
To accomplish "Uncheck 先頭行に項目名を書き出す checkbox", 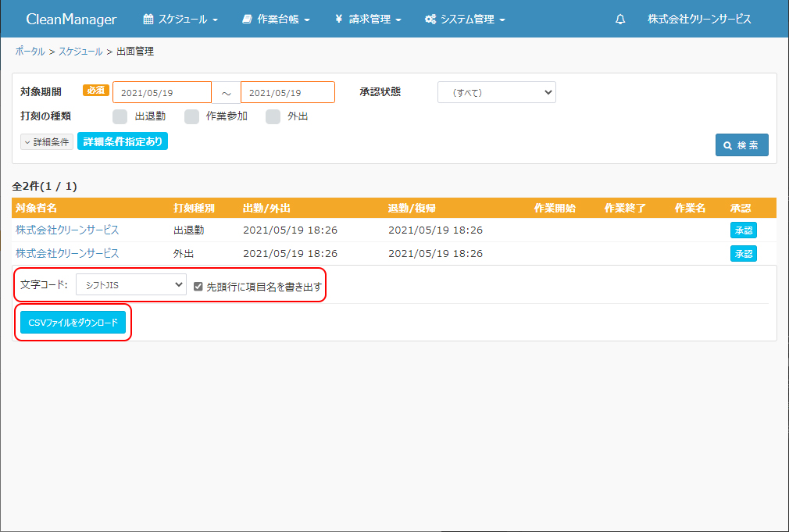I will pos(198,286).
